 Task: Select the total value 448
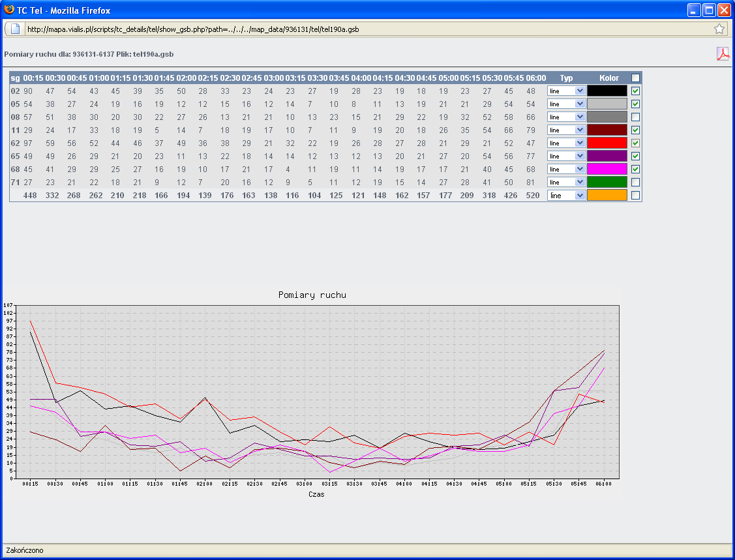pyautogui.click(x=30, y=196)
